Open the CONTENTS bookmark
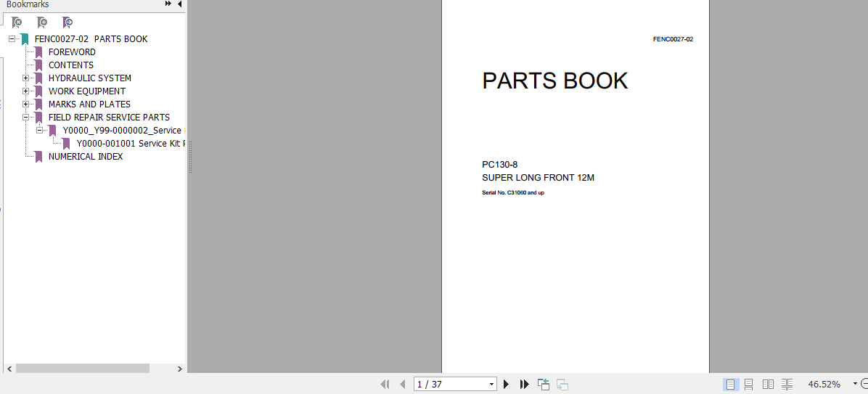 71,65
